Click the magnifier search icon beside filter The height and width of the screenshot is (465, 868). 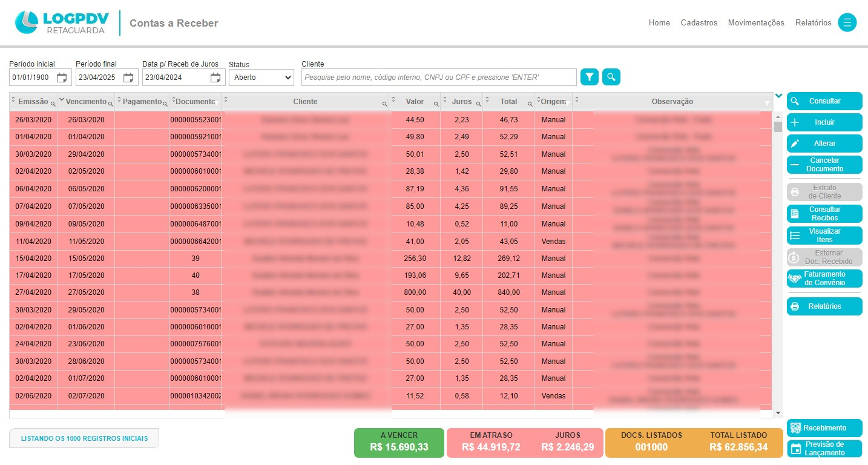(611, 77)
